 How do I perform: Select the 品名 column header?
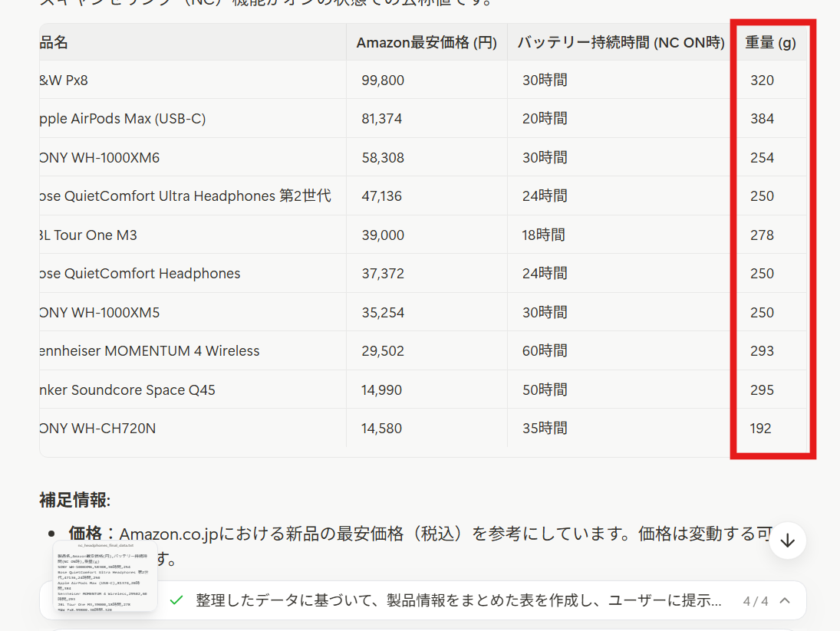click(x=54, y=42)
